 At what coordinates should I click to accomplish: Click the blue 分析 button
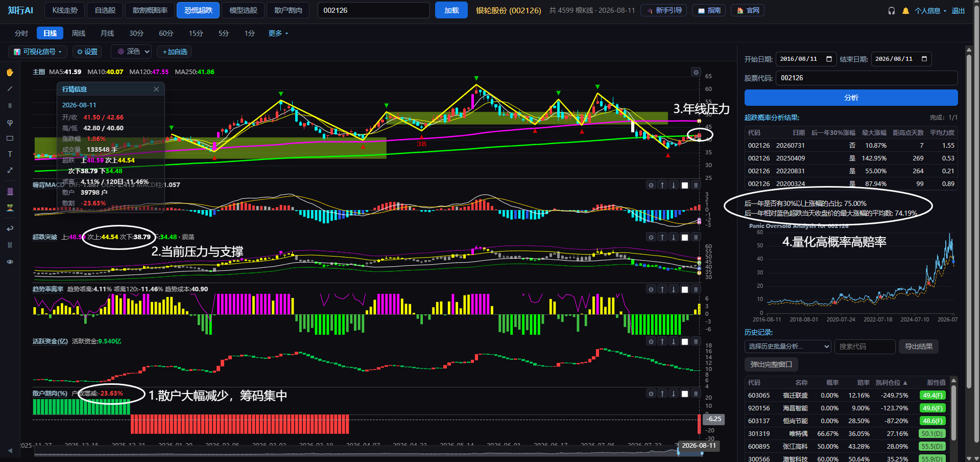(851, 98)
